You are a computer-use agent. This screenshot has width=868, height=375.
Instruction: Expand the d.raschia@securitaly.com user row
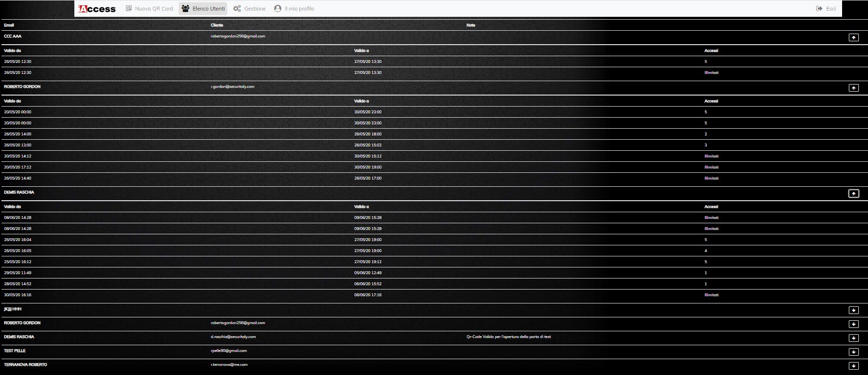coord(854,338)
